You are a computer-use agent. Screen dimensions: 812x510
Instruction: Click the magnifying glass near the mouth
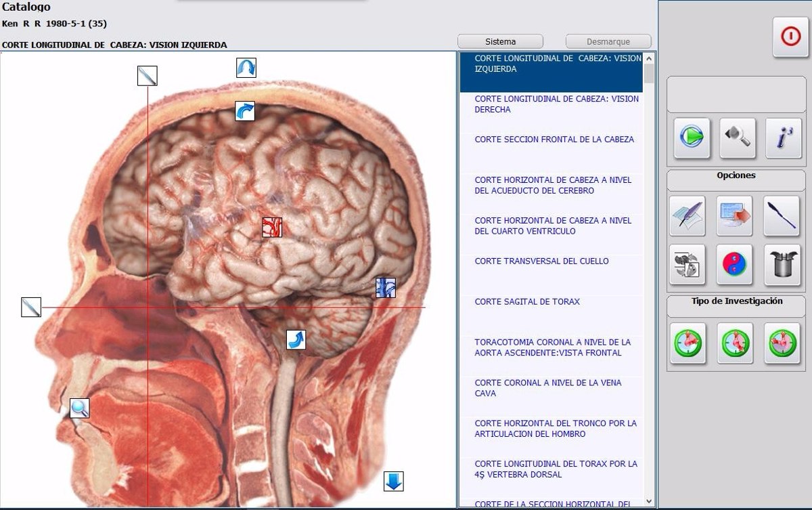(80, 408)
